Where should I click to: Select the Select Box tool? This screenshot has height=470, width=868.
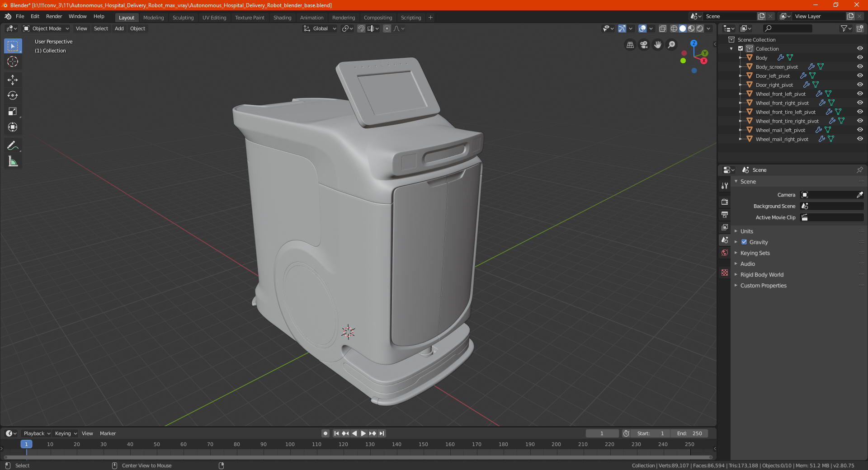[13, 46]
